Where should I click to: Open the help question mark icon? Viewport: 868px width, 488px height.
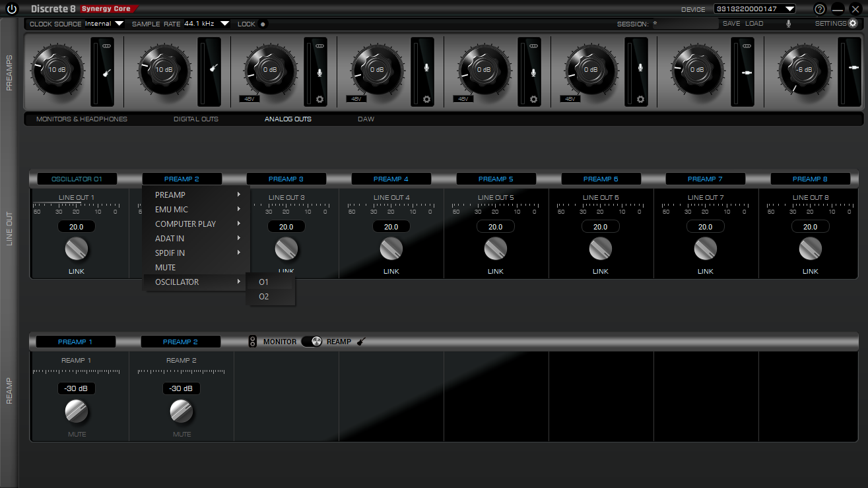pyautogui.click(x=820, y=9)
